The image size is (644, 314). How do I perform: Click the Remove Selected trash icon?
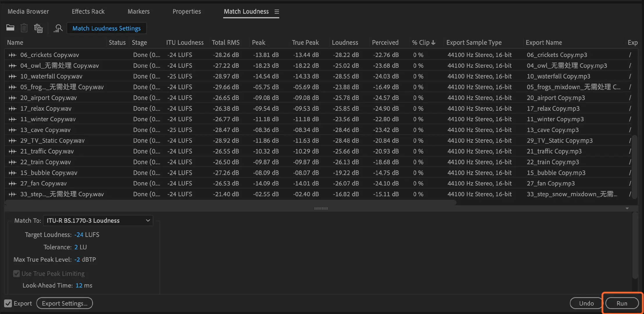pos(24,28)
